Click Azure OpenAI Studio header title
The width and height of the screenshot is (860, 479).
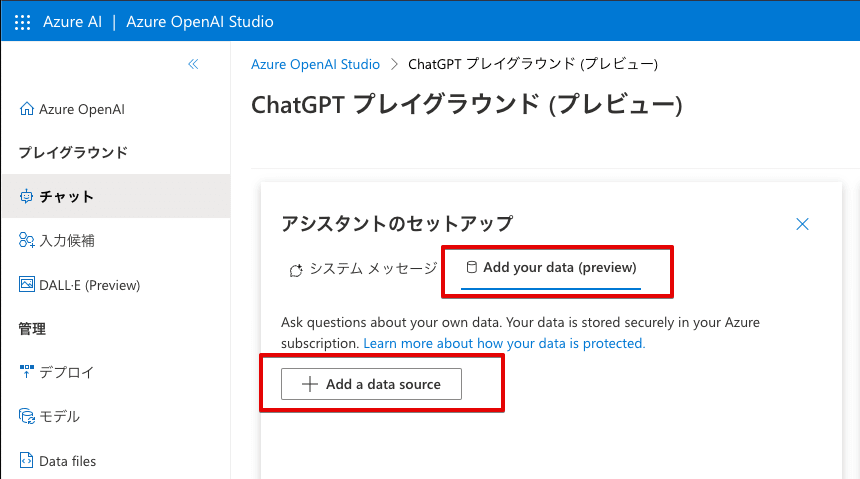coord(200,22)
